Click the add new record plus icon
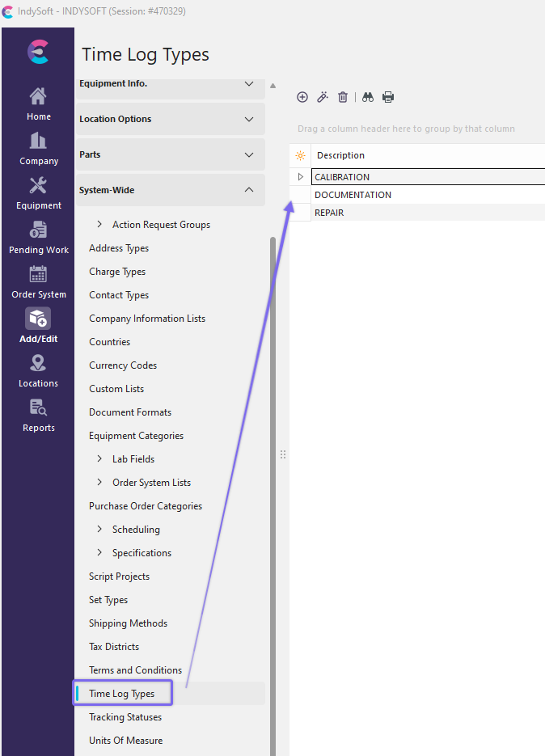The width and height of the screenshot is (545, 756). 302,97
